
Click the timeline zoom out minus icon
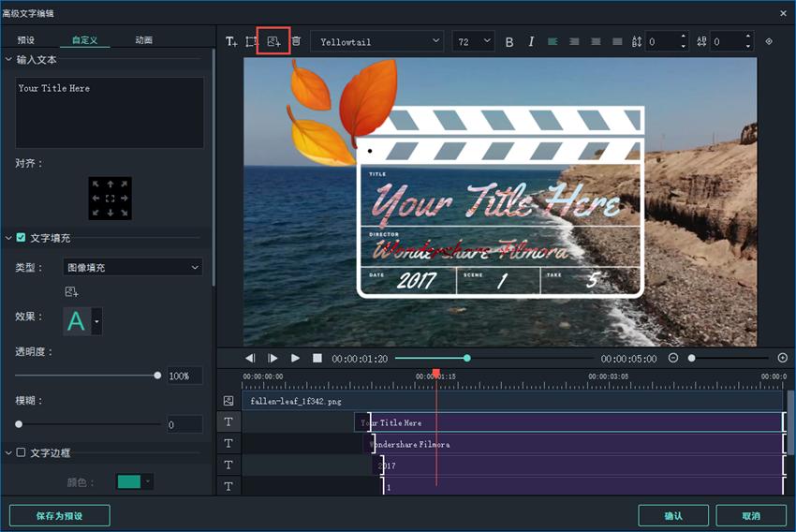(673, 358)
